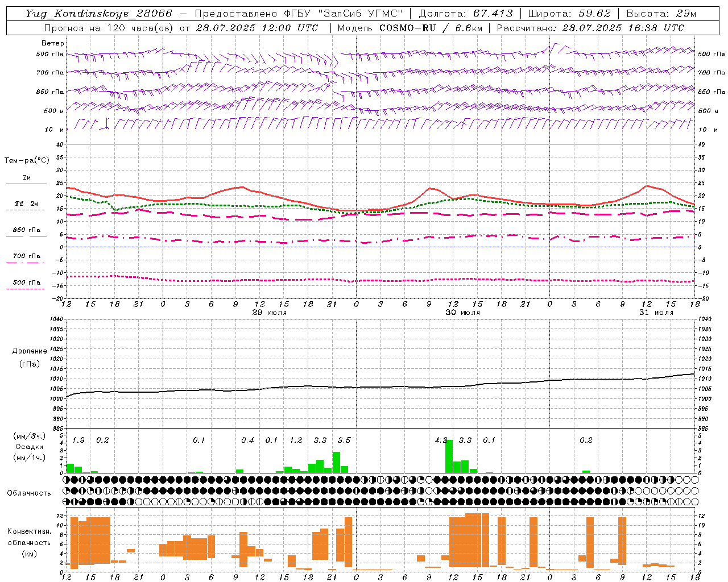728x582 pixels.
Task: Click the green dashed Td legend line
Action: pyautogui.click(x=26, y=210)
